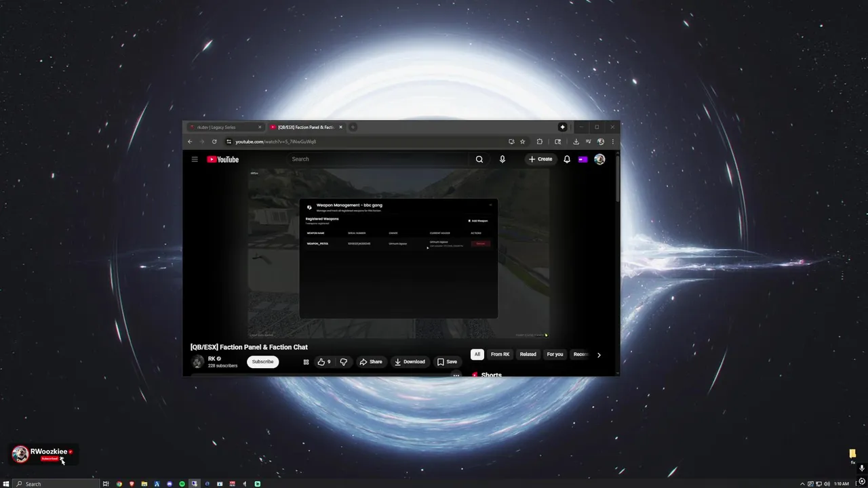This screenshot has height=488, width=868.
Task: Go forward in browser history
Action: click(202, 142)
